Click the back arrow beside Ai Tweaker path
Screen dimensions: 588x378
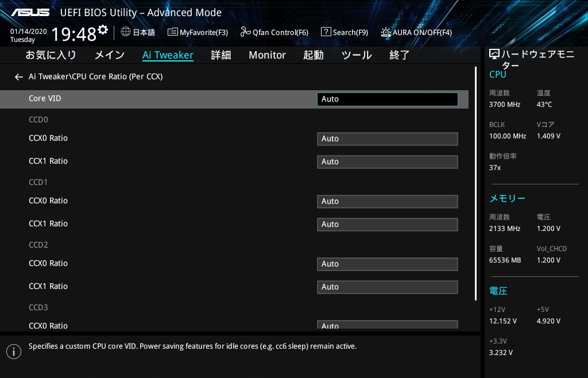click(19, 77)
